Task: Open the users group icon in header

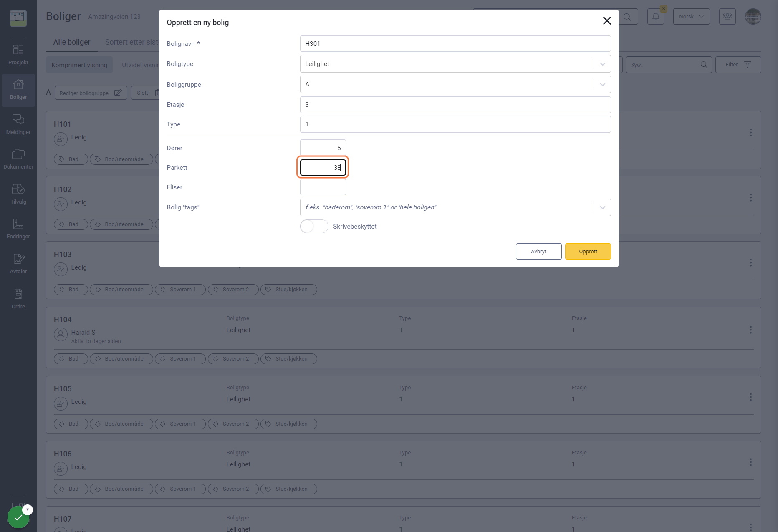Action: pos(727,17)
